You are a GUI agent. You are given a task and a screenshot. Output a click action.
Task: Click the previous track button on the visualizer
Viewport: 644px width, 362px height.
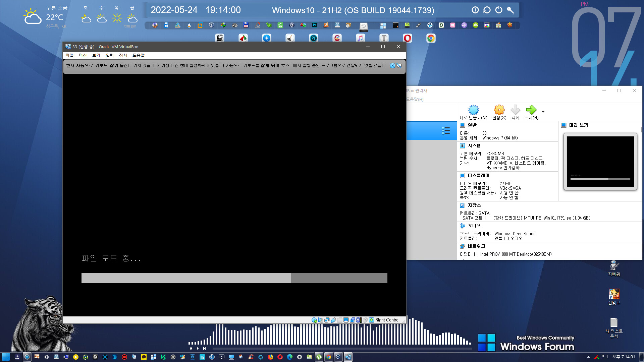click(x=191, y=349)
